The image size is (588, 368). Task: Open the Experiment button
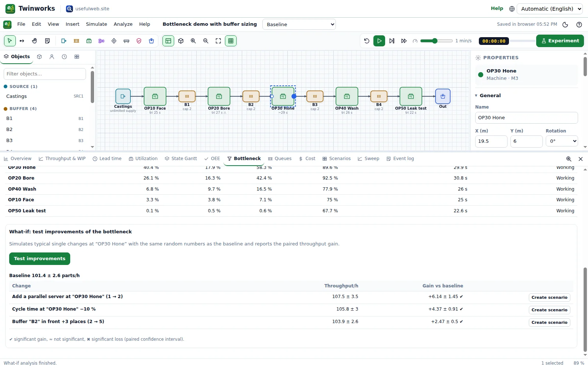[560, 41]
